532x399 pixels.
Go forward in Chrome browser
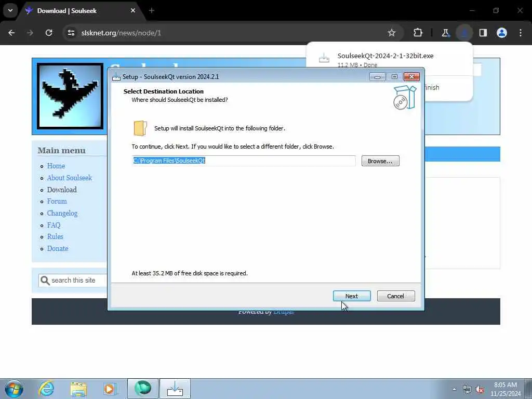pos(30,33)
